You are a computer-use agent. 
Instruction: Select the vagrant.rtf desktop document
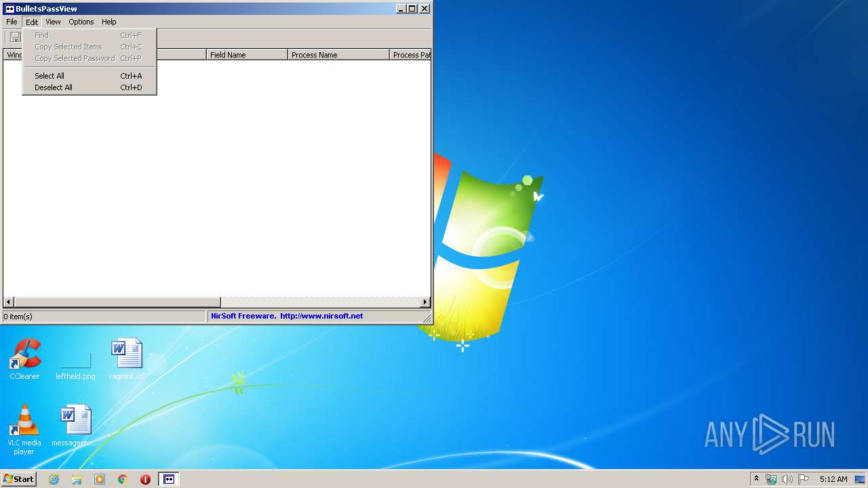click(127, 359)
